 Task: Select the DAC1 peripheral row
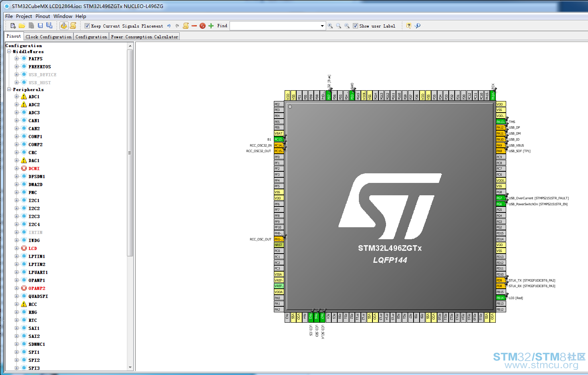pos(34,161)
